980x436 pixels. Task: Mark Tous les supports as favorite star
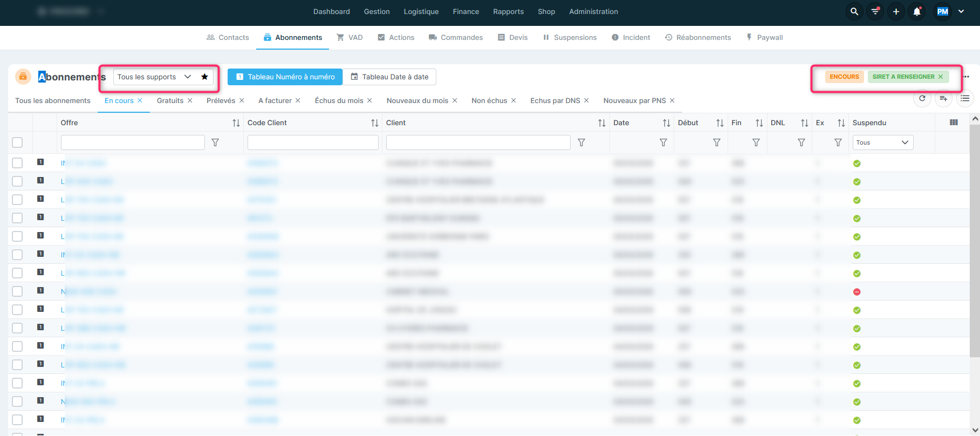pos(204,77)
